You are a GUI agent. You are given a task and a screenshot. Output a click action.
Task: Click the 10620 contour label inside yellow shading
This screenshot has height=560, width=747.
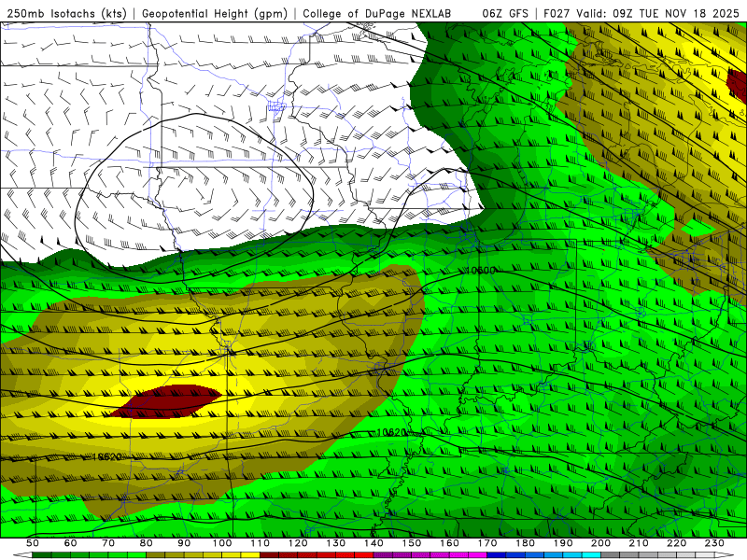106,456
